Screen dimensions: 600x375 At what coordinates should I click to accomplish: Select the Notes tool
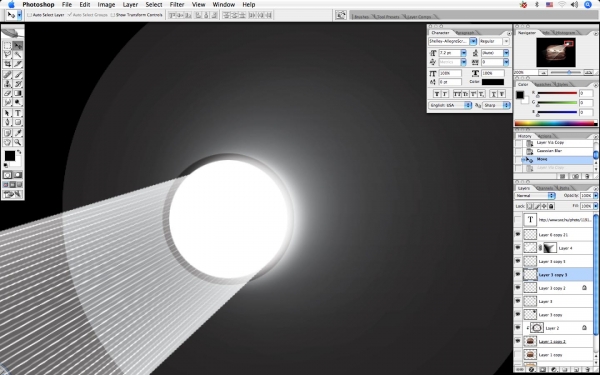[x=7, y=133]
